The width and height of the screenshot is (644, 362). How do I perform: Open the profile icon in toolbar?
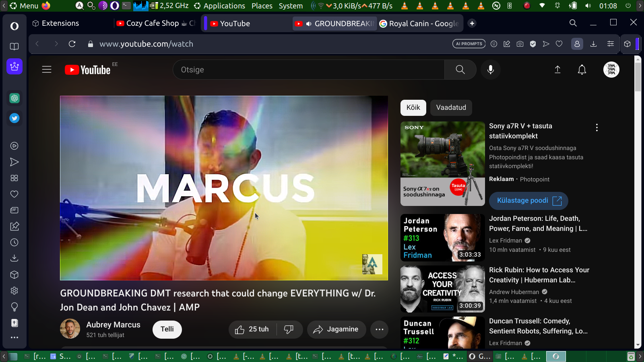click(x=577, y=44)
